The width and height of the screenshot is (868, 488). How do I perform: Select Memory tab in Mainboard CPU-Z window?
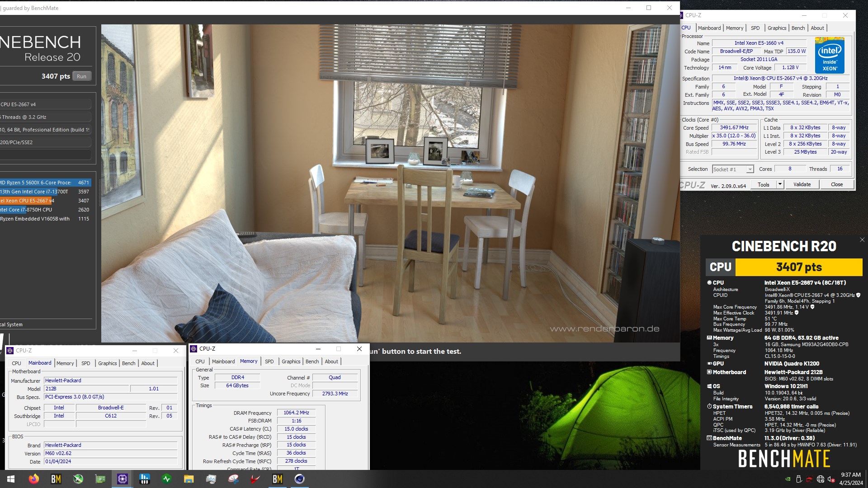click(65, 363)
